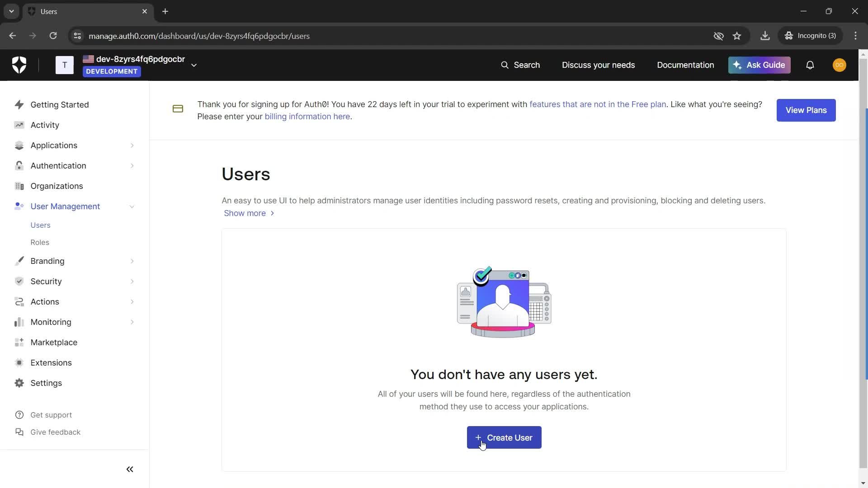Reload the page in browser
868x488 pixels.
pos(53,36)
